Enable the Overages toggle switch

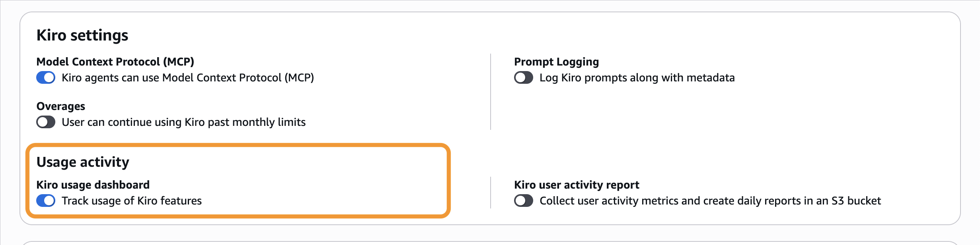click(x=46, y=122)
